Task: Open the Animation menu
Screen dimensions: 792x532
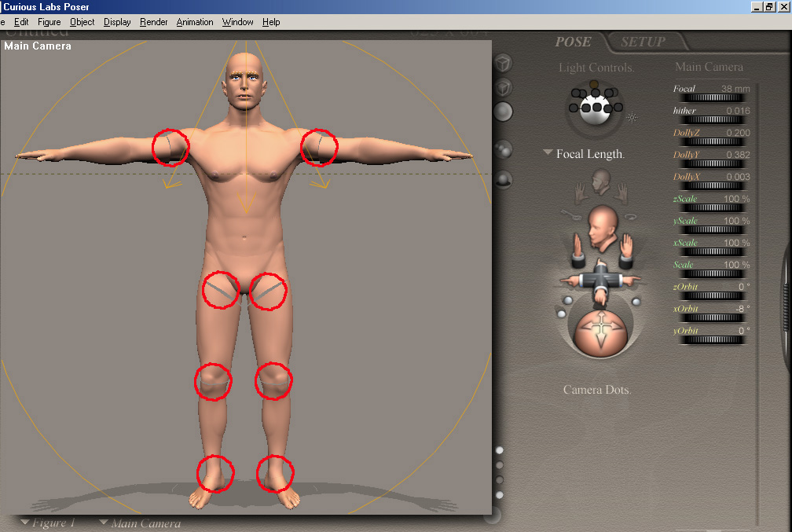Action: (x=195, y=22)
